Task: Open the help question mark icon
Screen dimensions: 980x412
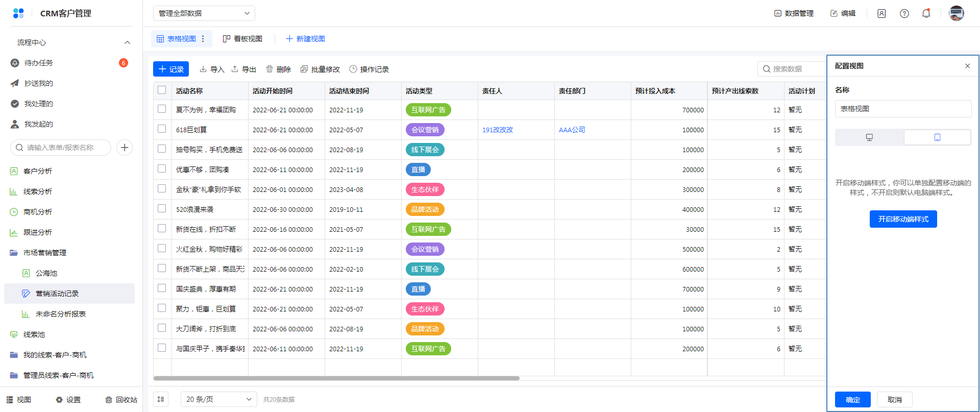Action: (x=904, y=13)
